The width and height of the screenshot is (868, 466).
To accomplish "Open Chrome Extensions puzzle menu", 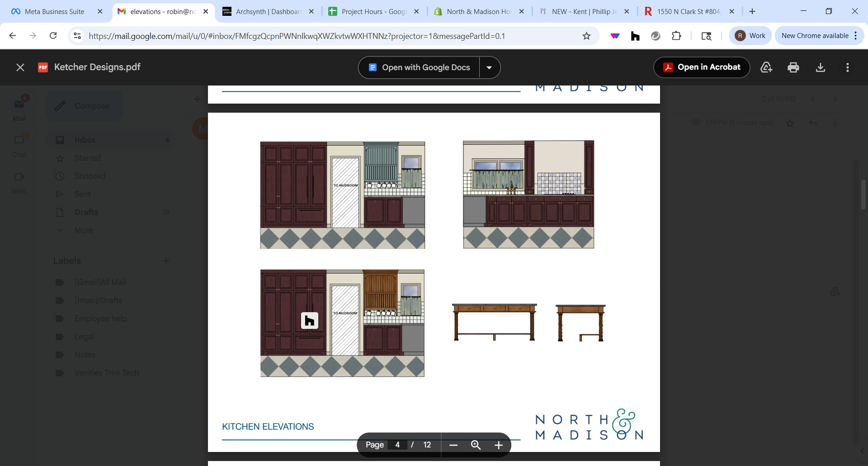I will click(x=676, y=36).
